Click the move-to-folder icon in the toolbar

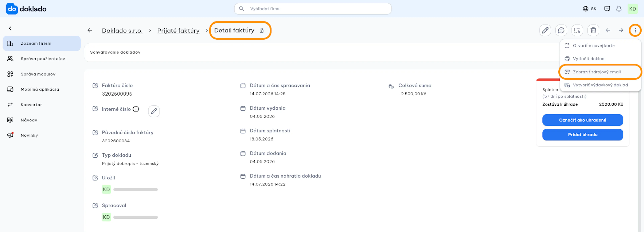[x=577, y=31]
